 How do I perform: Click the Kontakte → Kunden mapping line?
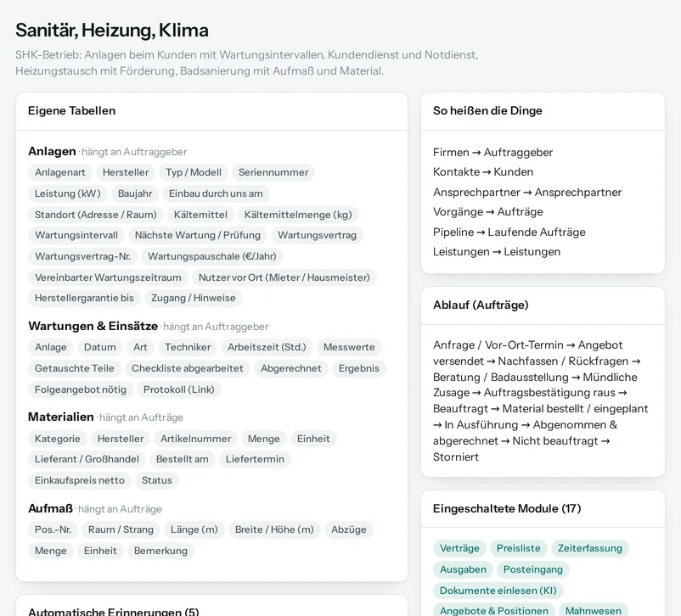click(x=483, y=172)
